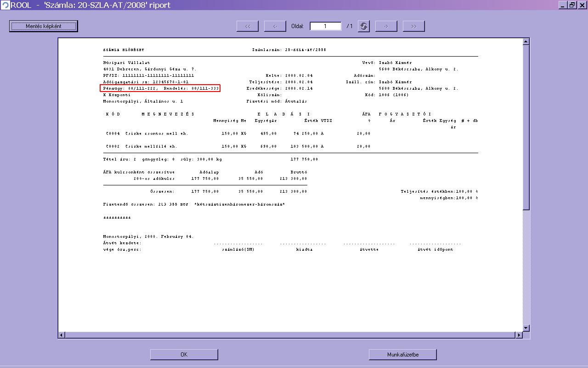Go to previous page with '<-' button

click(275, 26)
